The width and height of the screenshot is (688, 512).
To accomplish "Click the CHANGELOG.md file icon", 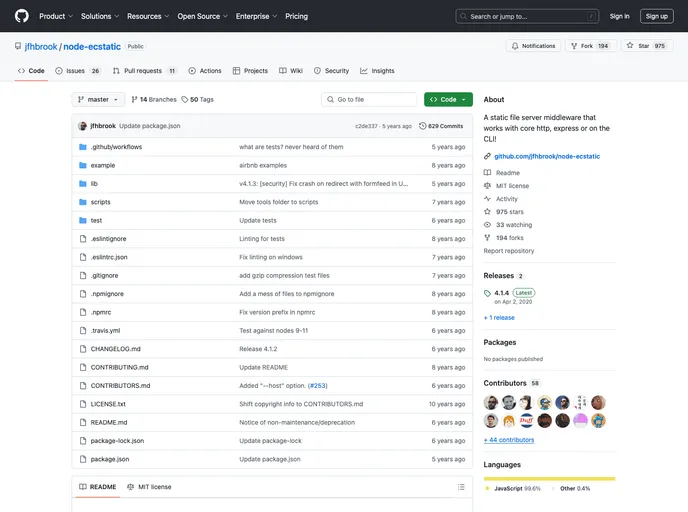I will point(82,349).
